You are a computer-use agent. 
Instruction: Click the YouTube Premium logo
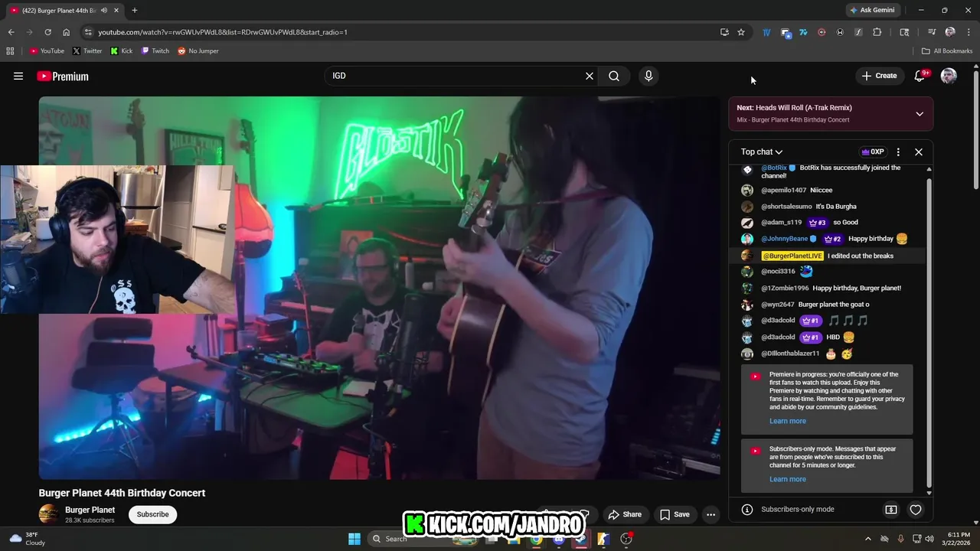coord(63,76)
